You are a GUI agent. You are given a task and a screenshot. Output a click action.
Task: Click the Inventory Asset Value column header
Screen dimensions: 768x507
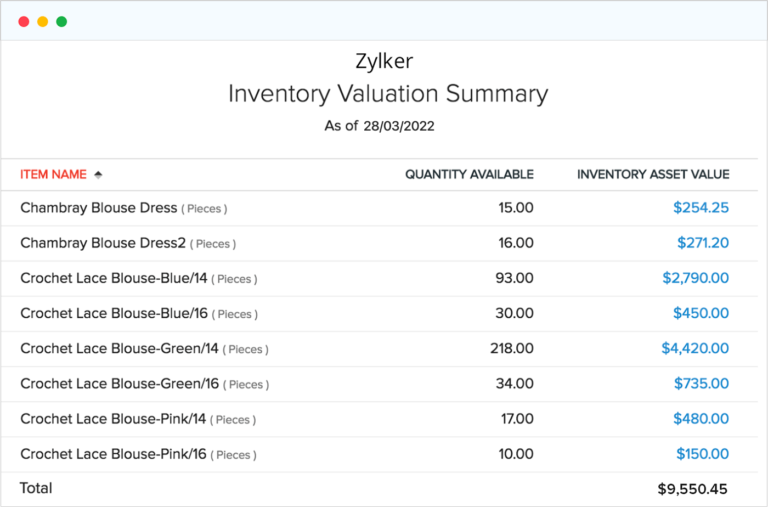[x=653, y=174]
